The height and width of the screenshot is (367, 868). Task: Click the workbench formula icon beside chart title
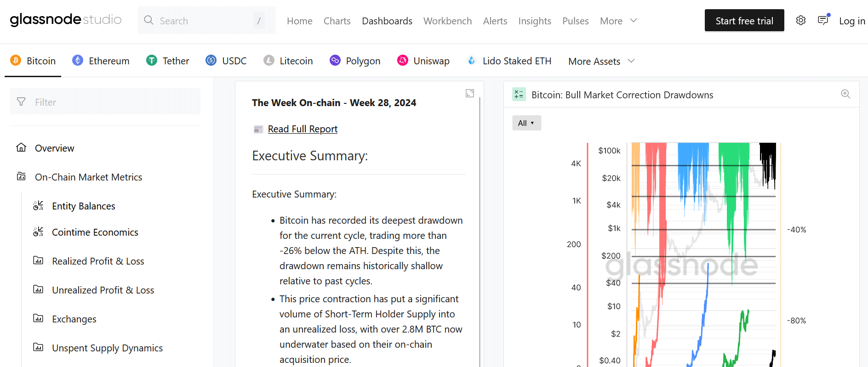click(519, 94)
